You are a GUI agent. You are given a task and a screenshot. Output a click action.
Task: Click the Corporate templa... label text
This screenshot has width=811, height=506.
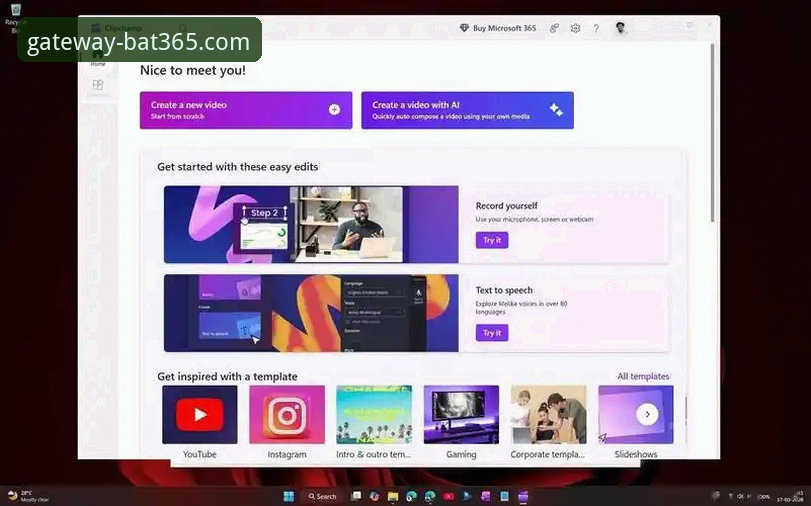(547, 454)
